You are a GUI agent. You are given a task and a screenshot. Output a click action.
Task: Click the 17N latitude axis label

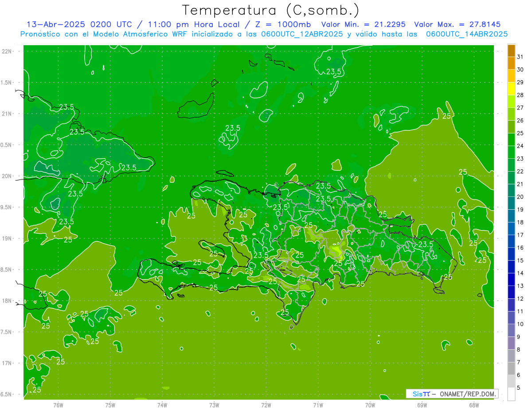6,363
